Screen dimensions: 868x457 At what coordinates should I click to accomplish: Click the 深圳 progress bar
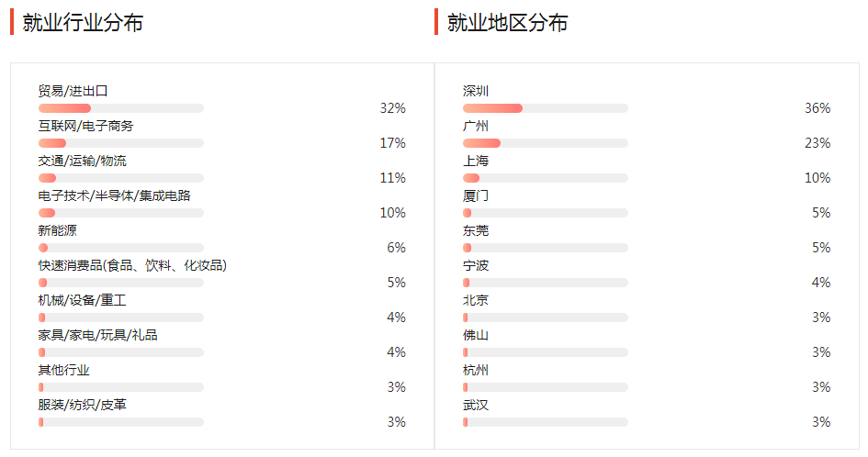click(545, 108)
